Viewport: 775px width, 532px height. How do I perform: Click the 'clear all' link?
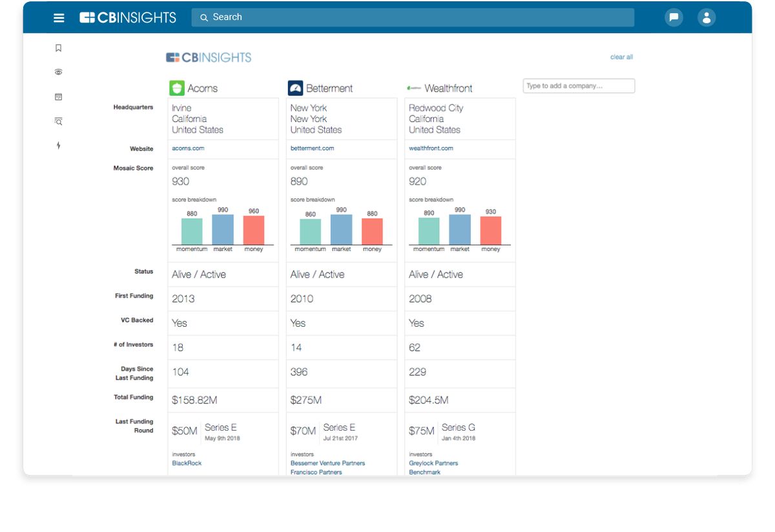(621, 57)
